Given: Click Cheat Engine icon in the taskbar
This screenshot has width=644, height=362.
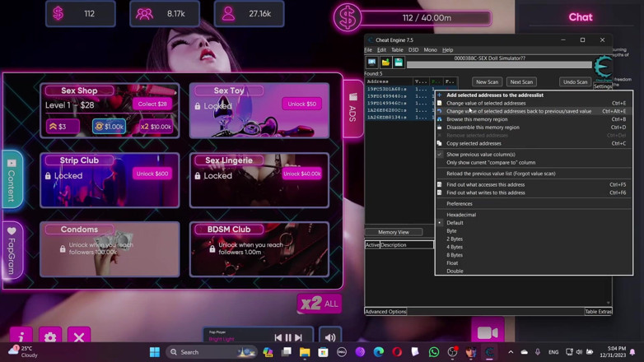Looking at the screenshot, I should (x=489, y=352).
